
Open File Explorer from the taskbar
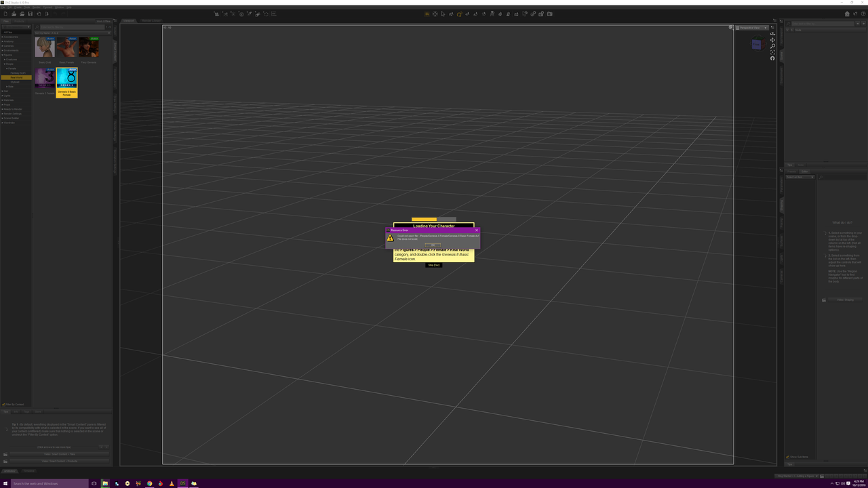105,483
